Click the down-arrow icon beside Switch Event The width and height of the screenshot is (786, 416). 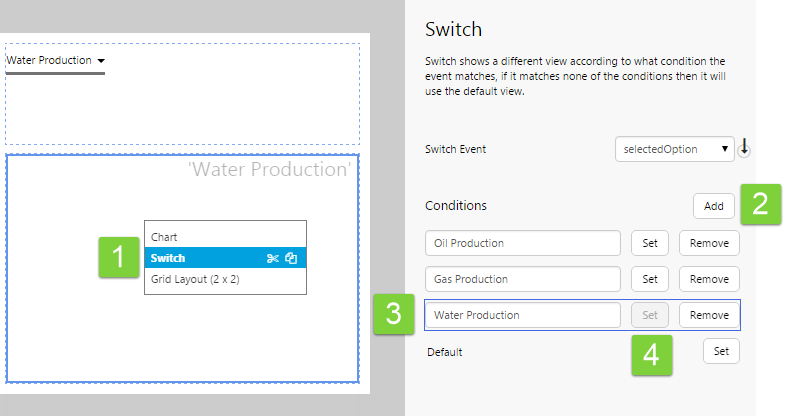tap(745, 148)
